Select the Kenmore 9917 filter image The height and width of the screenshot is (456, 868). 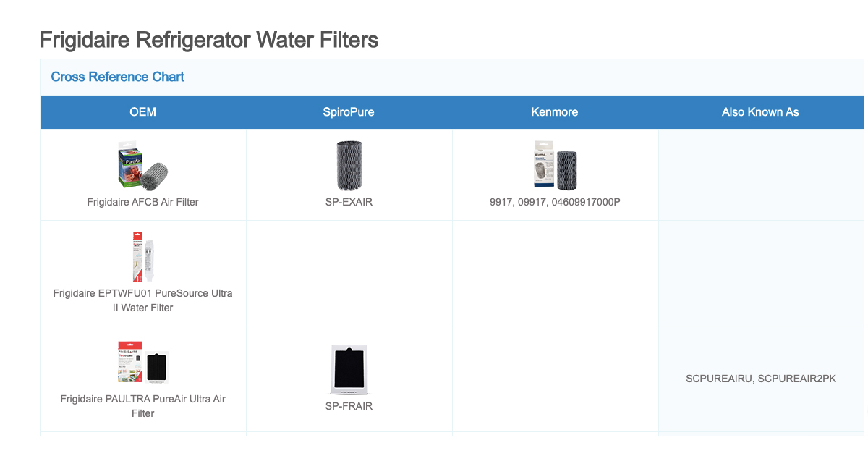[555, 165]
